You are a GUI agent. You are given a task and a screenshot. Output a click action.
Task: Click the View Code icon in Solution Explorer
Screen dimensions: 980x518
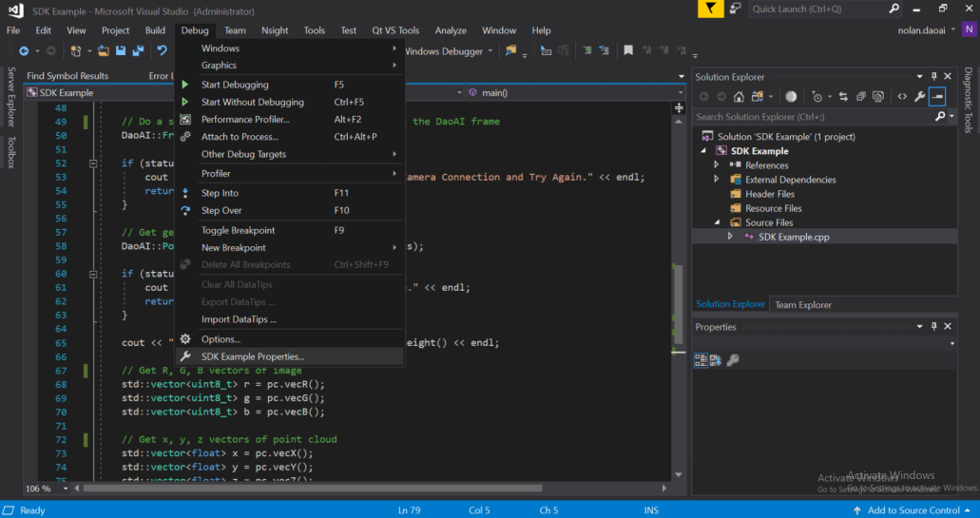[x=902, y=96]
